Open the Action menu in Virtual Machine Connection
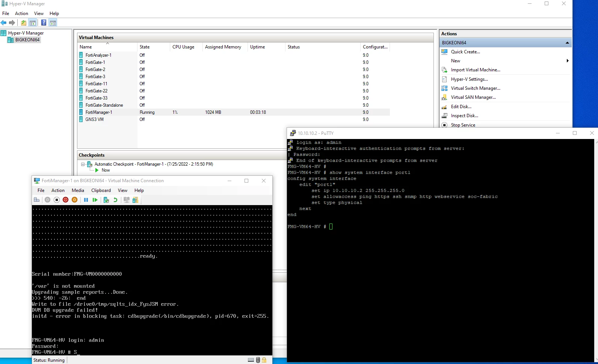Image resolution: width=598 pixels, height=364 pixels. pos(58,190)
